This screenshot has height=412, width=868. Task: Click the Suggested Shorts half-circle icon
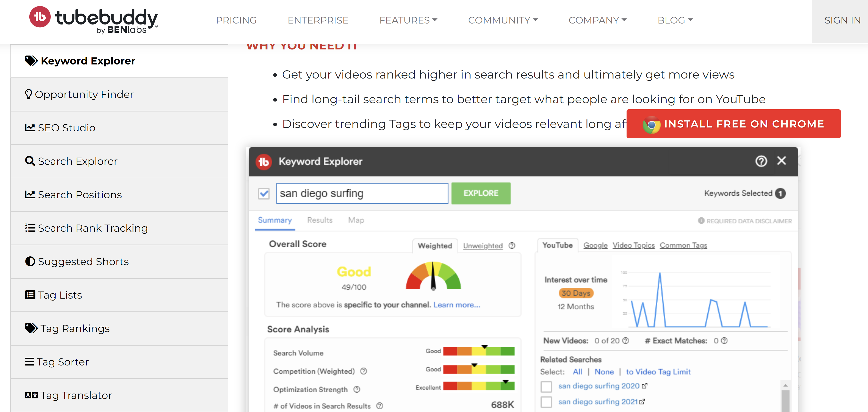click(x=30, y=261)
